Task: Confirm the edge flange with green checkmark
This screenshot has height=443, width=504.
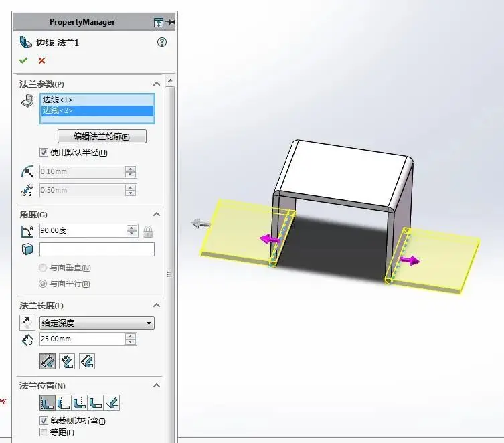Action: (23, 60)
